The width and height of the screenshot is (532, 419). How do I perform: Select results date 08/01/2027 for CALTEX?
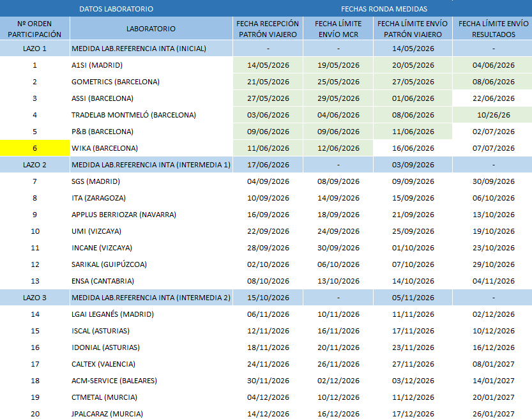[x=493, y=364]
